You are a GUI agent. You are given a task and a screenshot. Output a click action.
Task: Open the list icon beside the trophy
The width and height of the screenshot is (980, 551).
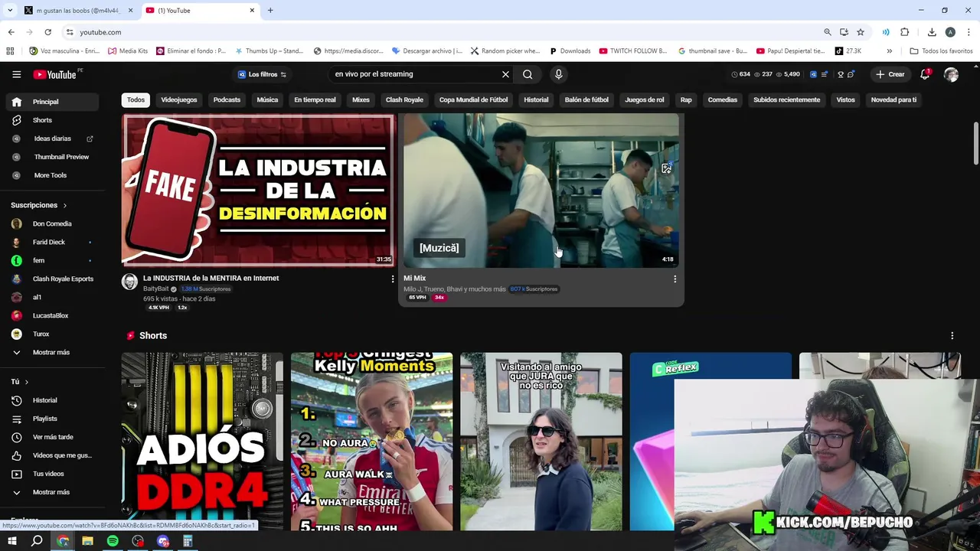click(x=825, y=74)
